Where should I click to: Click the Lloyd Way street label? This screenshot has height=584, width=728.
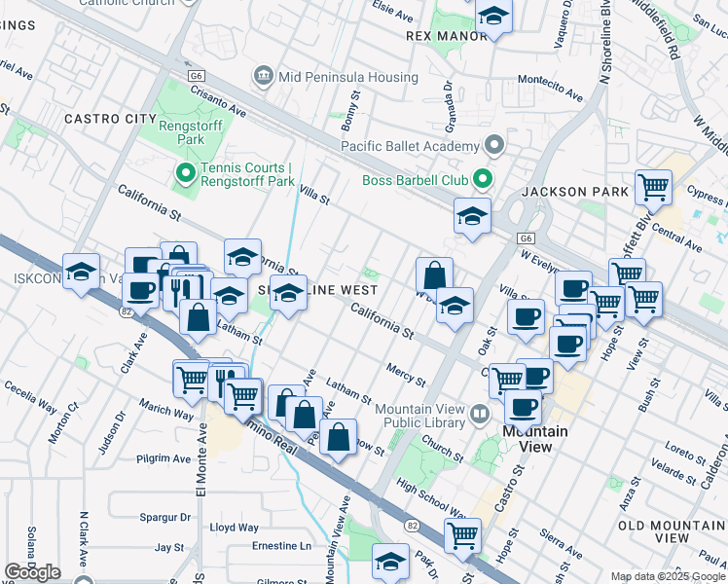234,528
